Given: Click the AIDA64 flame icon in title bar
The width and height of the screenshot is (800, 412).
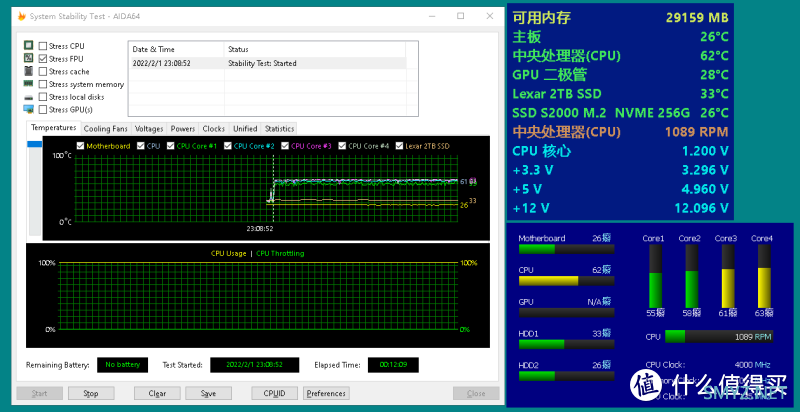Looking at the screenshot, I should [22, 16].
